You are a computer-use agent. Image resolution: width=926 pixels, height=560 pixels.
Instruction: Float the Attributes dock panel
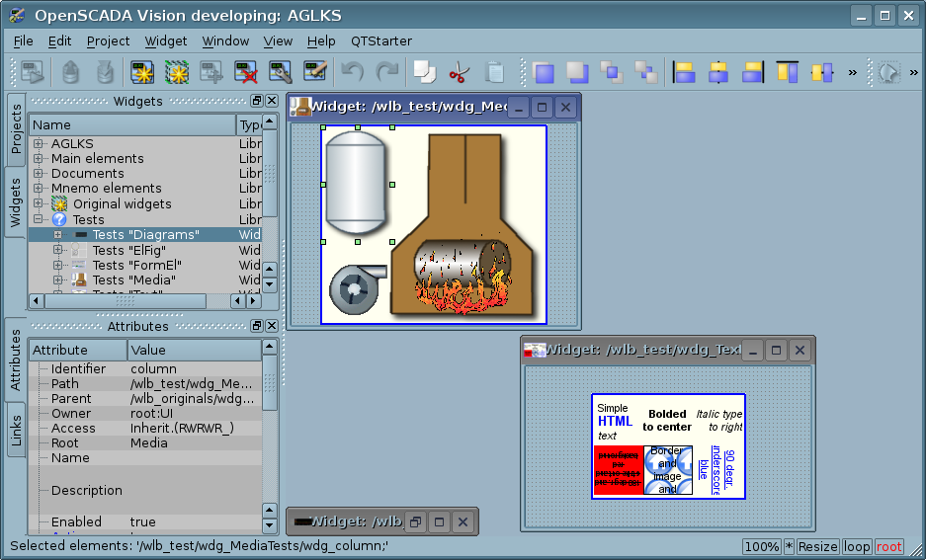coord(257,326)
